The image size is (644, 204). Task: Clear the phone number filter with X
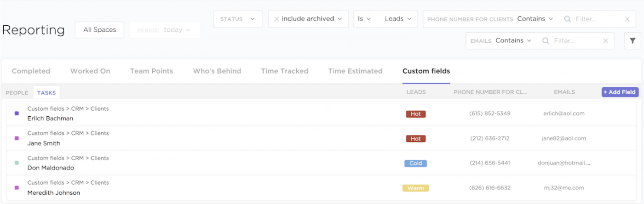[627, 19]
